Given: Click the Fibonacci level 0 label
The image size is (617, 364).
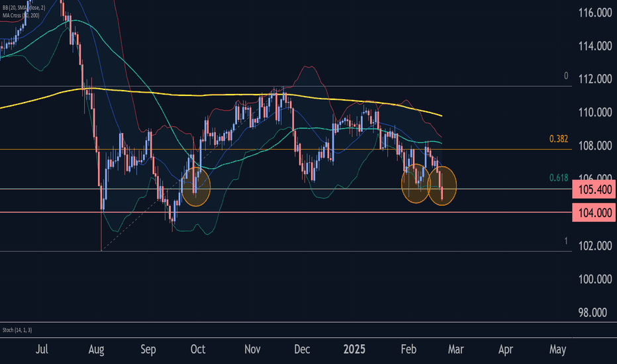Looking at the screenshot, I should tap(566, 75).
